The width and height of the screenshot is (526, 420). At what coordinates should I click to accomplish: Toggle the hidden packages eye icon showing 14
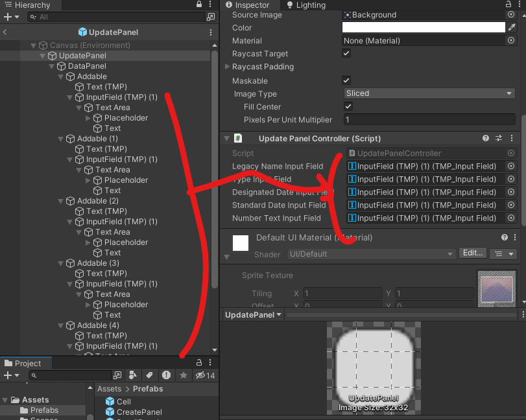(x=206, y=375)
